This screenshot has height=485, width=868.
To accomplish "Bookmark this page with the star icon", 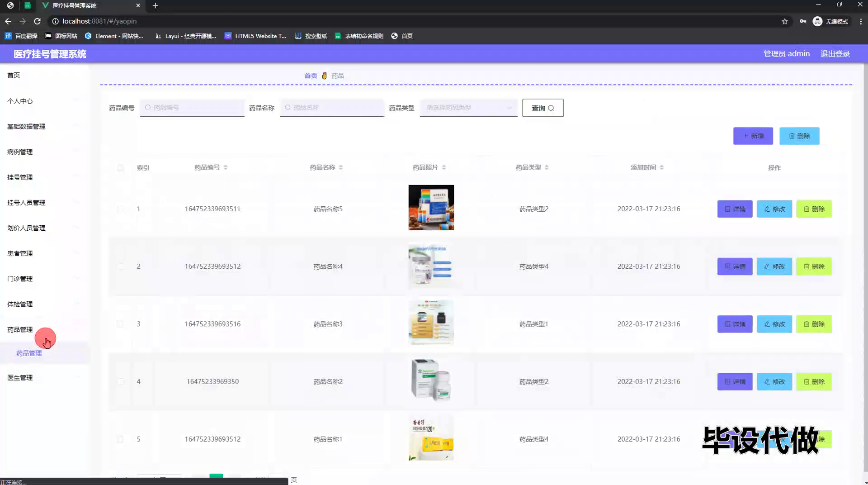I will pyautogui.click(x=785, y=21).
